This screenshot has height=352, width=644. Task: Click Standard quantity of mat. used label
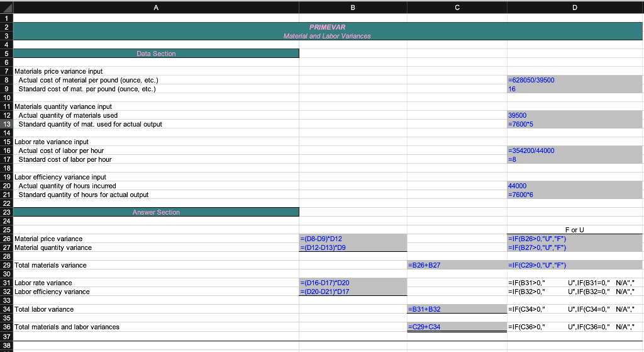pos(90,124)
